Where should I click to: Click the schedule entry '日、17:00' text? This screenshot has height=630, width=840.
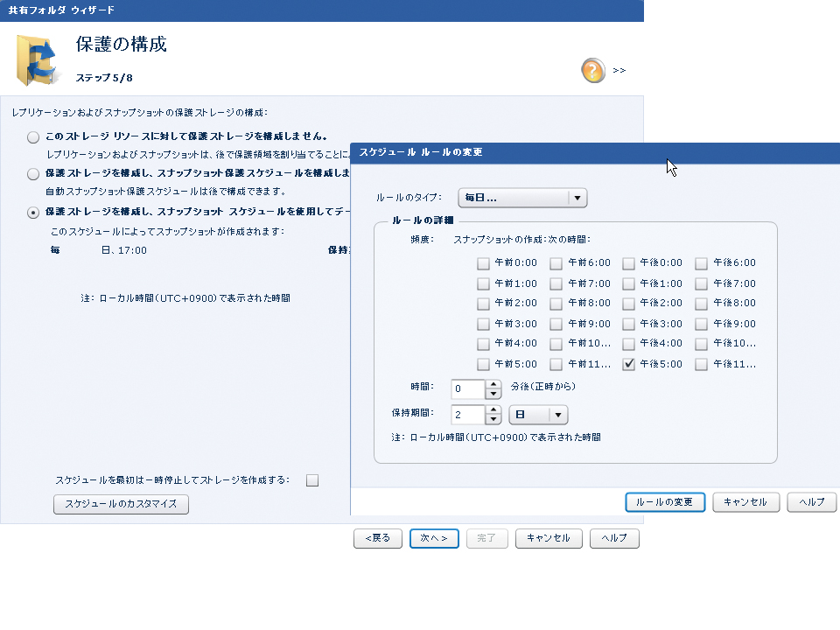point(123,251)
